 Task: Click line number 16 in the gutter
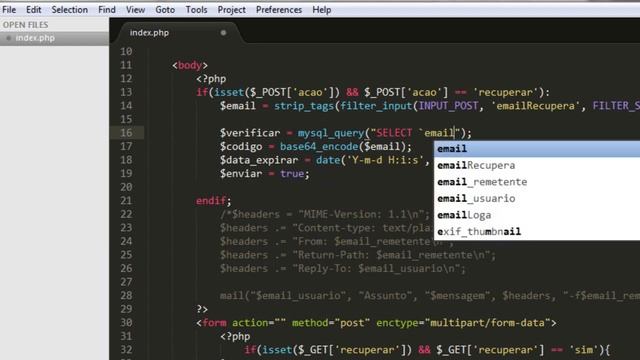pos(126,133)
